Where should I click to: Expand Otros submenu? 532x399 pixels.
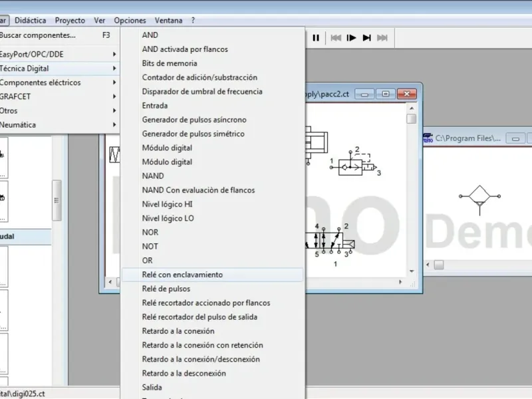pos(59,110)
